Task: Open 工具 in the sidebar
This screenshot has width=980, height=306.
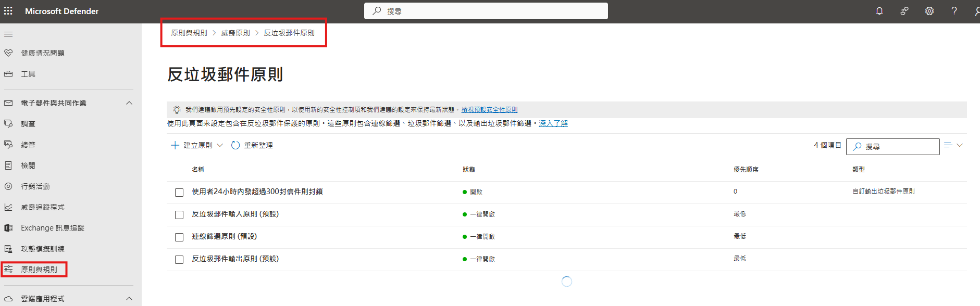Action: [28, 74]
